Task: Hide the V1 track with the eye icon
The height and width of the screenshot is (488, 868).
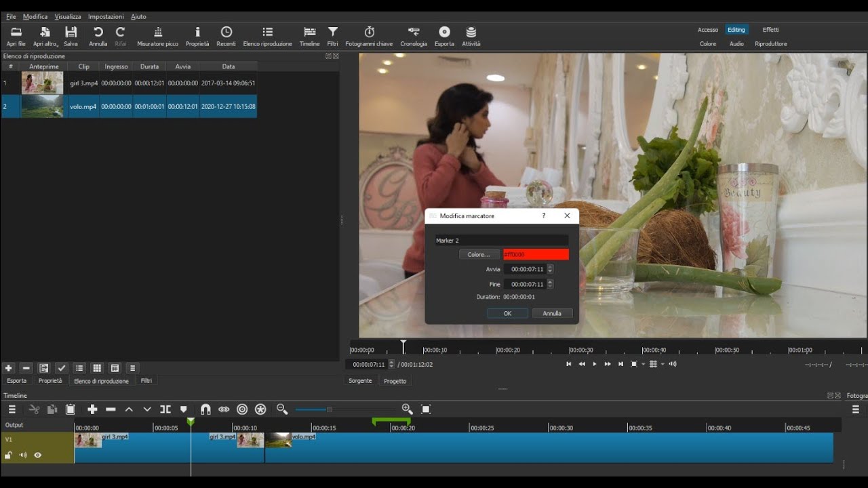Action: pos(38,455)
